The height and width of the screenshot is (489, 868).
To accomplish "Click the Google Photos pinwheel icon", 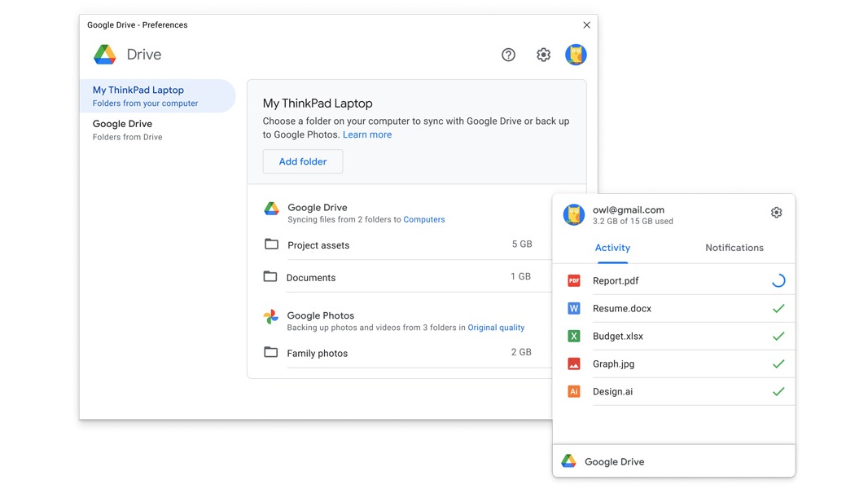I will (270, 314).
